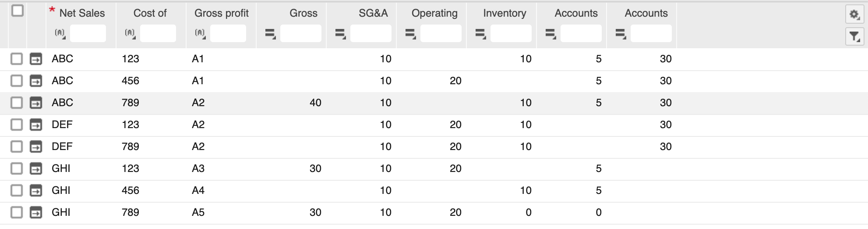The image size is (868, 229).
Task: Open row details icon for DEF 789
Action: tap(36, 147)
